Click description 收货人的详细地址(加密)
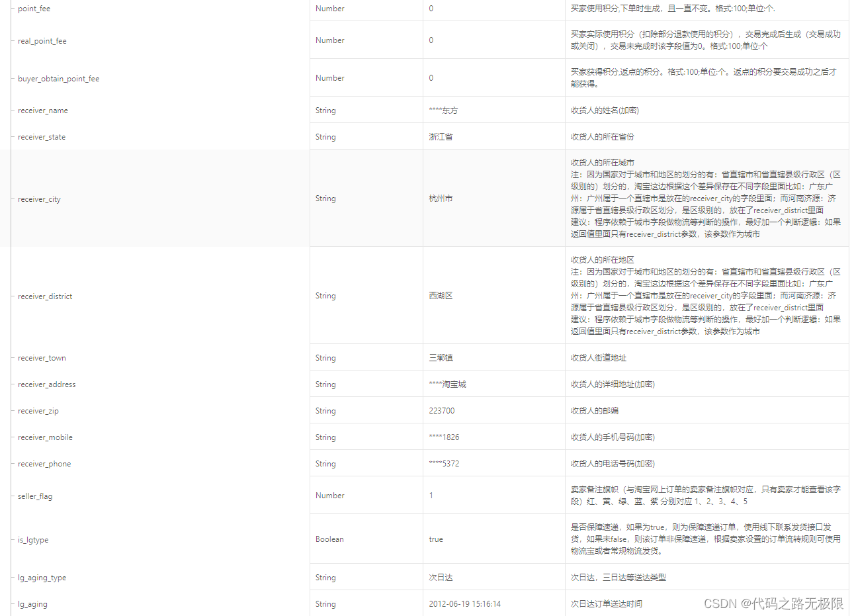854x616 pixels. click(613, 384)
